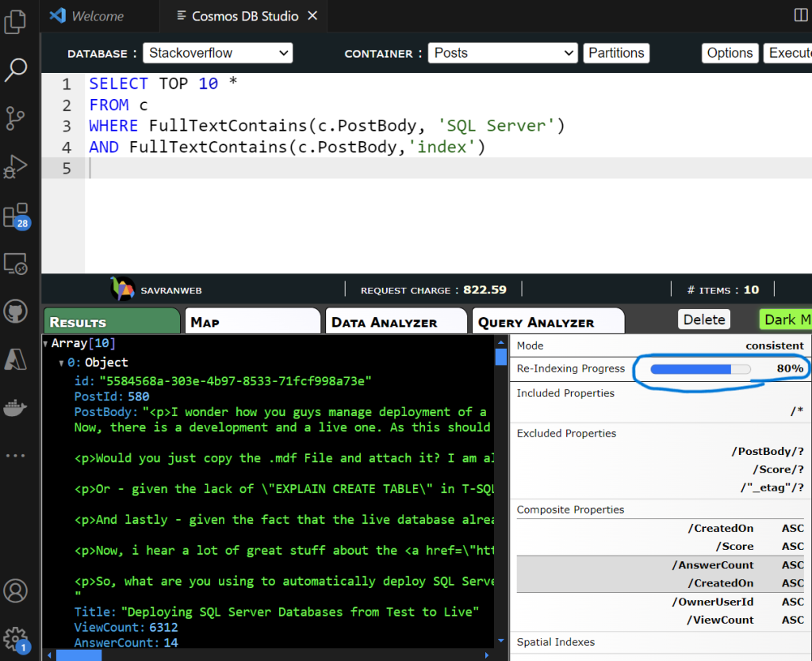The height and width of the screenshot is (661, 812).
Task: Click the /"_etag"/? excluded property
Action: [772, 487]
